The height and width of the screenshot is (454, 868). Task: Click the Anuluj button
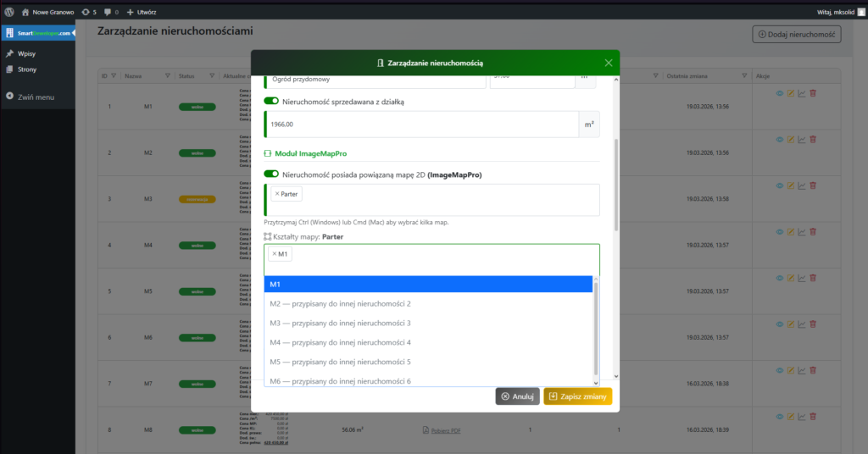tap(517, 396)
